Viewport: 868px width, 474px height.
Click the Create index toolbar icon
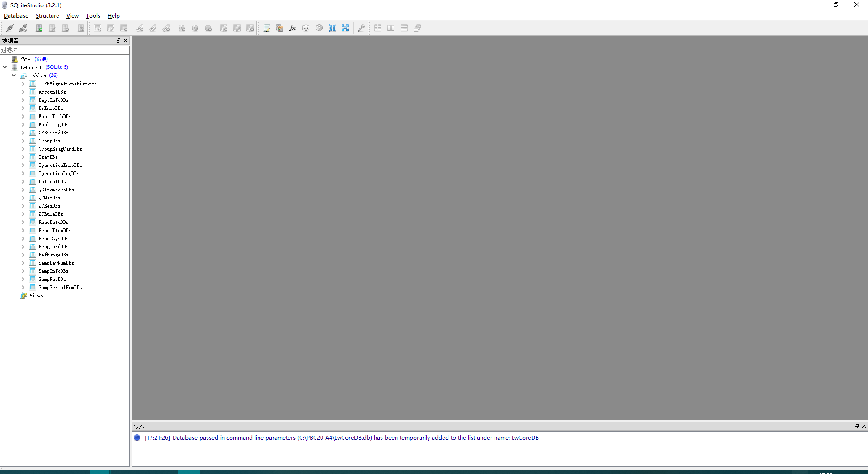tap(140, 28)
